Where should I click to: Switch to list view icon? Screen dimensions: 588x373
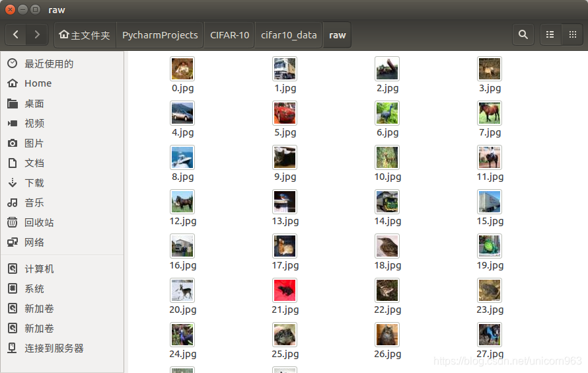tap(550, 35)
